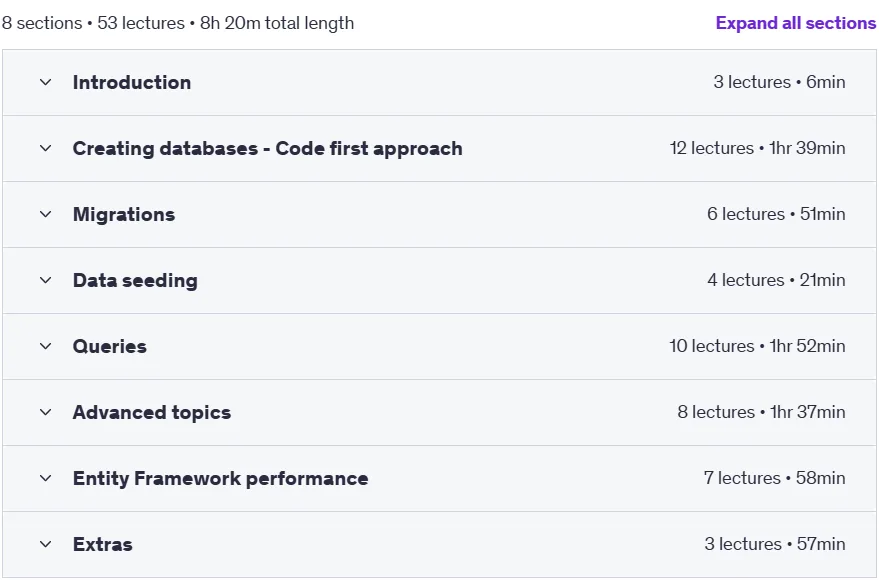
Task: Click the chevron next to Queries
Action: (x=45, y=346)
